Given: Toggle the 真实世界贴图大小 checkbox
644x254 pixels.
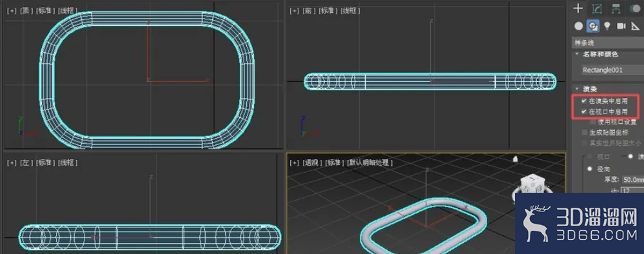Looking at the screenshot, I should (585, 143).
